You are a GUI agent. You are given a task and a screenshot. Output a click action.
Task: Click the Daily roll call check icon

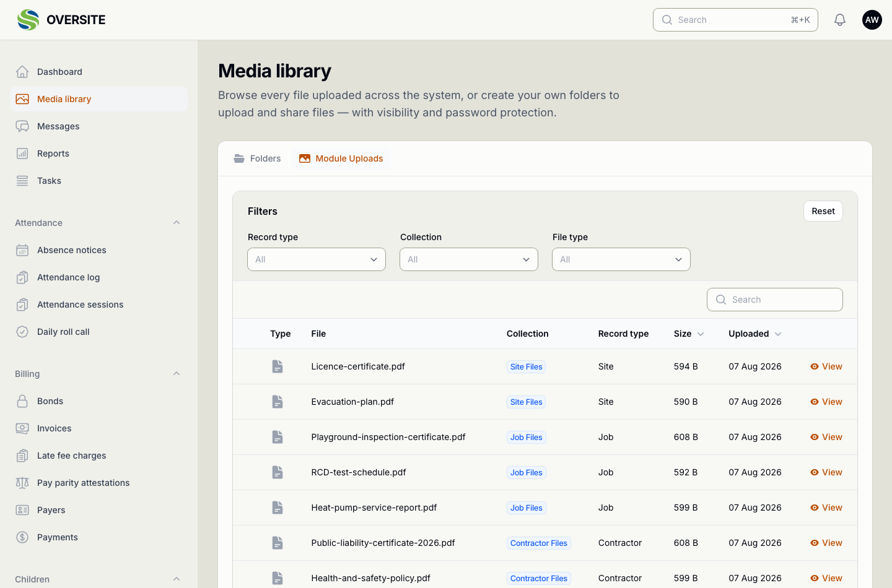tap(22, 332)
